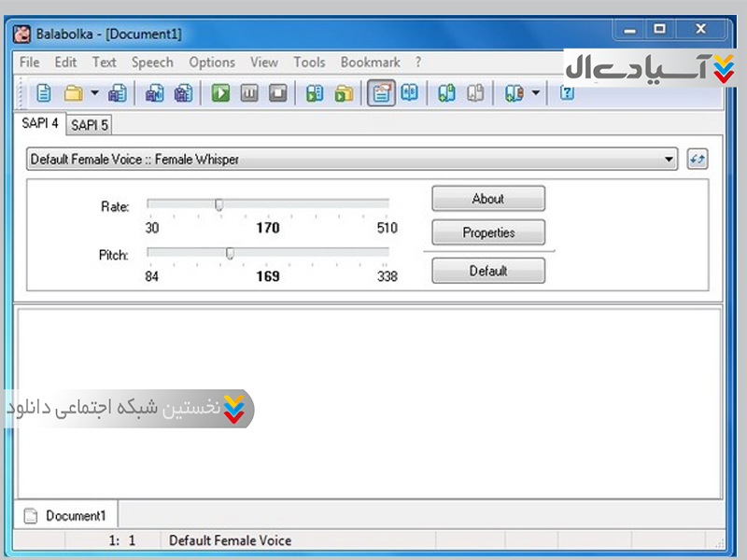Toggle the highlighted panel view toolbar button
The image size is (747, 560).
click(380, 92)
